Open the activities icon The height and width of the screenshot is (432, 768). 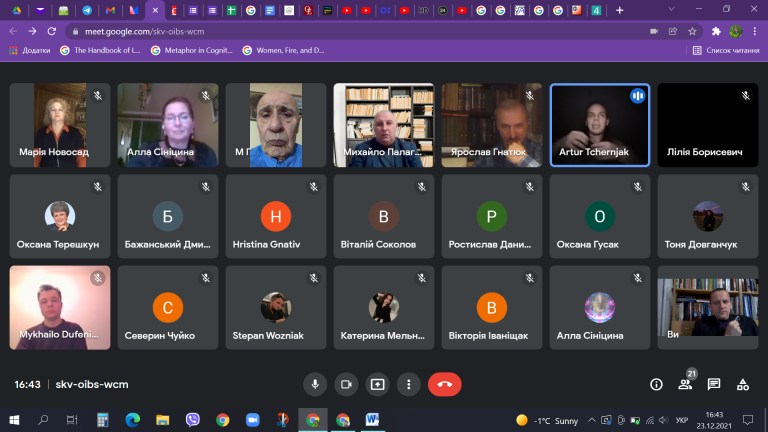coord(743,384)
